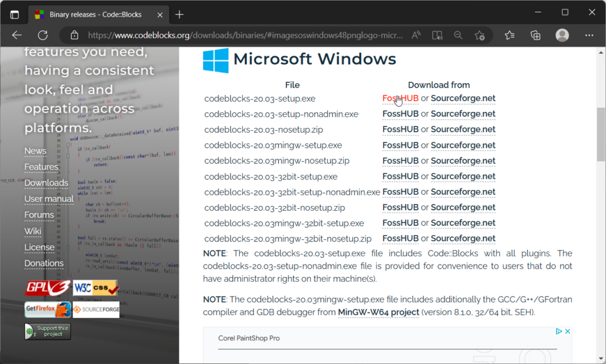FossHUB link for codeblocks-20.03-setup-nonadmin.exe
606x364 pixels.
coord(401,114)
